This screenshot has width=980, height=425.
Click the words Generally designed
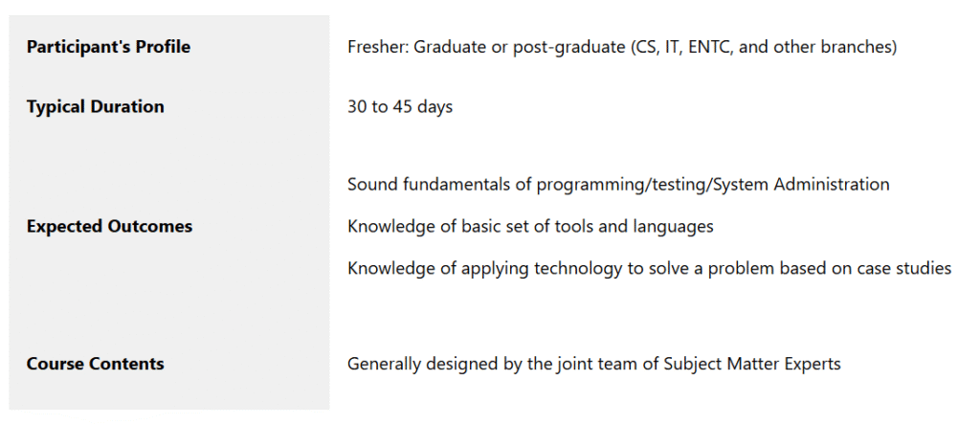point(419,364)
